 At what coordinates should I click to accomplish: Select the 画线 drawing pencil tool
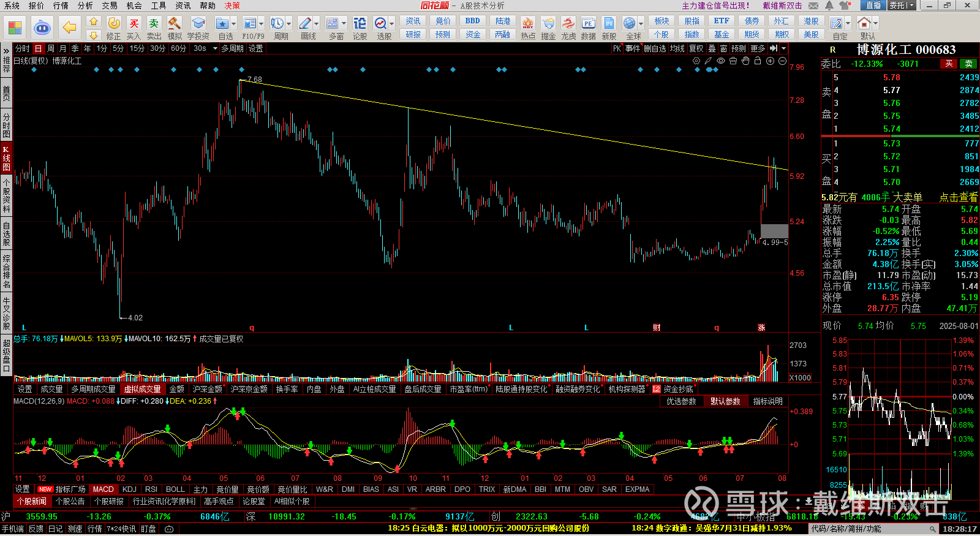(x=305, y=23)
